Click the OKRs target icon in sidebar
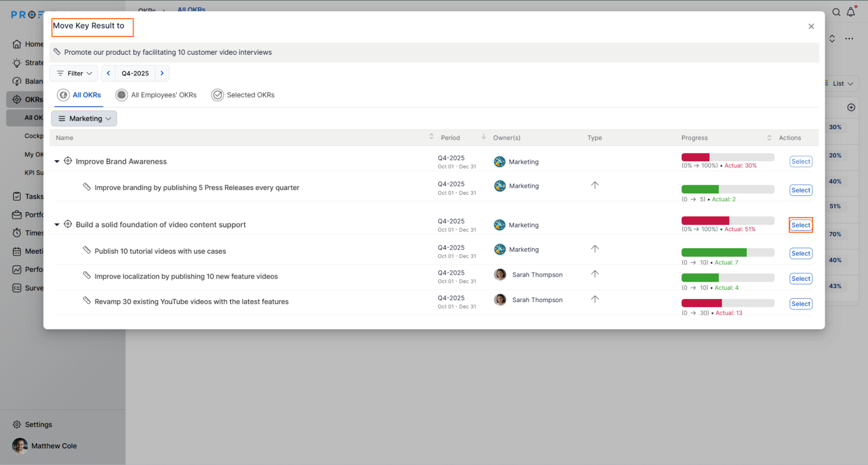868x465 pixels. click(17, 100)
